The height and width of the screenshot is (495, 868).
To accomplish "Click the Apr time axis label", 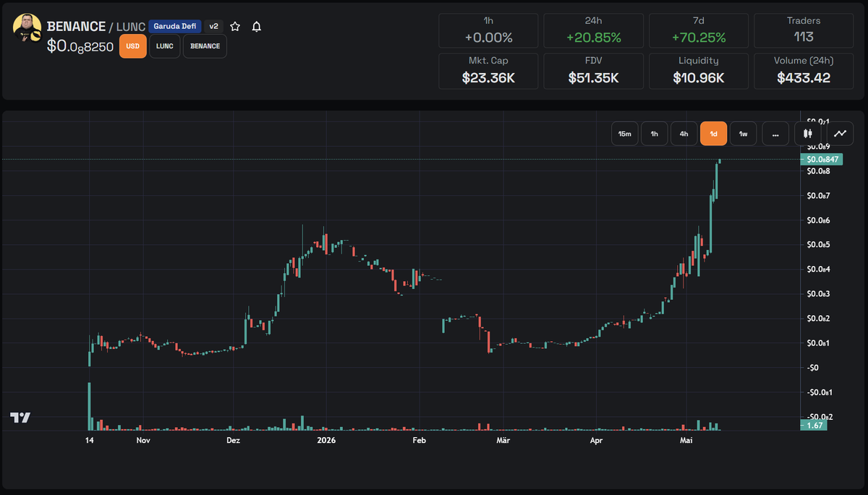I will 596,439.
